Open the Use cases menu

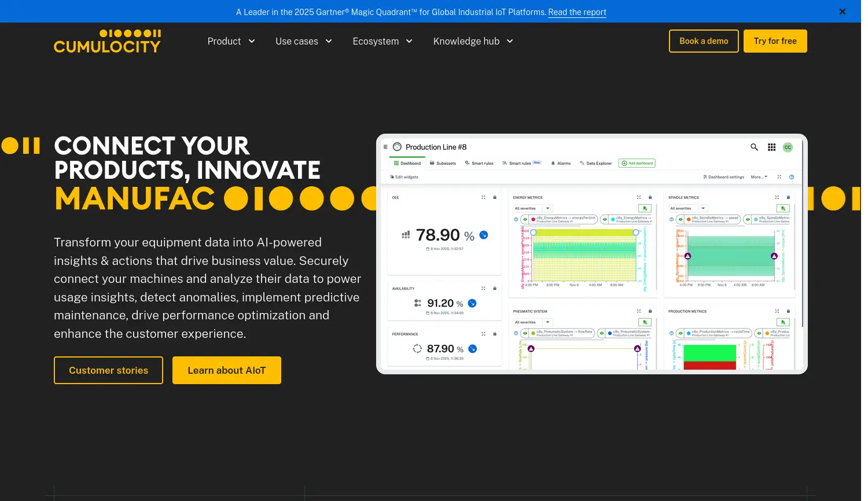click(303, 41)
